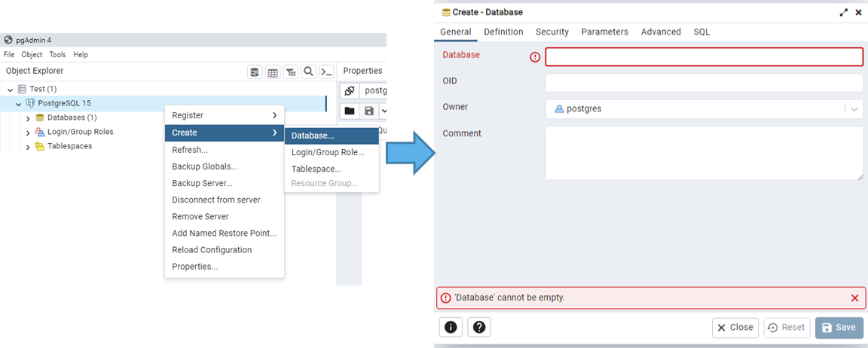Click the Tablespaces folder icon in tree
This screenshot has width=868, height=348.
coord(40,146)
